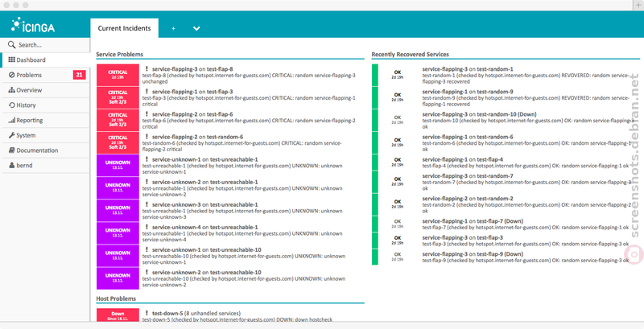644x329 pixels.
Task: Open service-flapping-1 on test-flap-3 problem
Action: tap(192, 92)
